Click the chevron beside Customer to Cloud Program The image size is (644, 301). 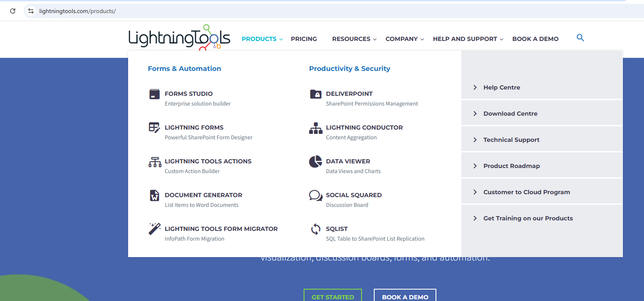pos(475,192)
